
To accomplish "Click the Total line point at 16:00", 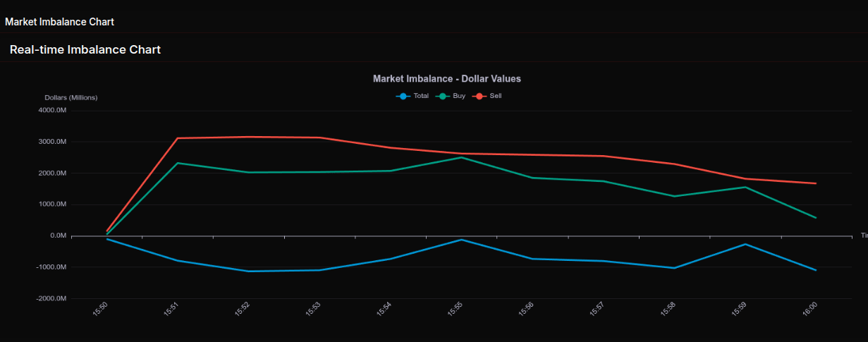I will coord(816,270).
